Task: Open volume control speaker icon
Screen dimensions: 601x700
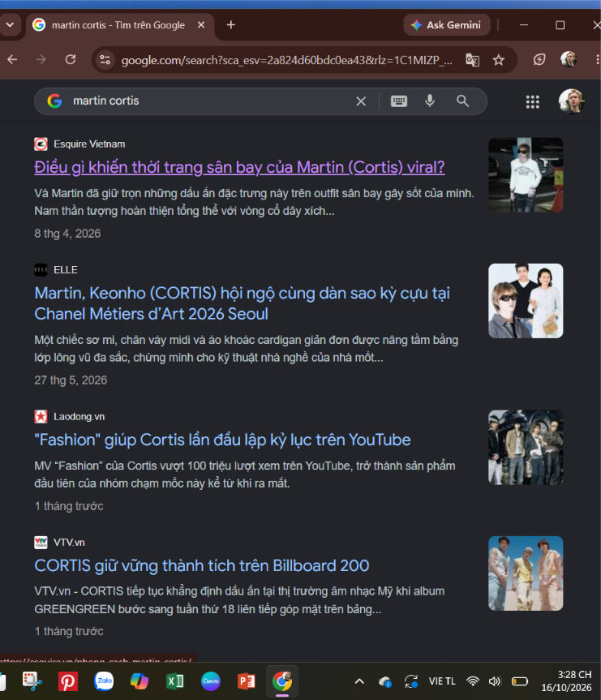Action: (495, 681)
